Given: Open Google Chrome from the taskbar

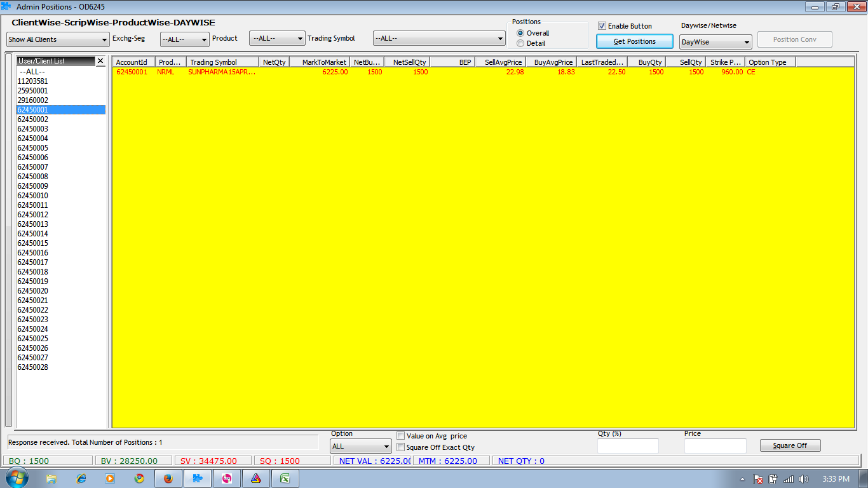Looking at the screenshot, I should click(x=139, y=478).
